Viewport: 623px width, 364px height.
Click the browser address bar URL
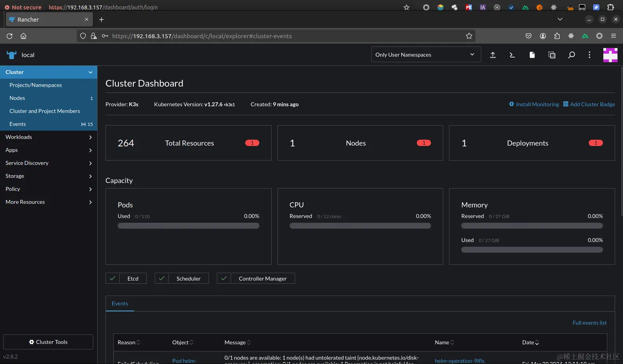(x=202, y=36)
